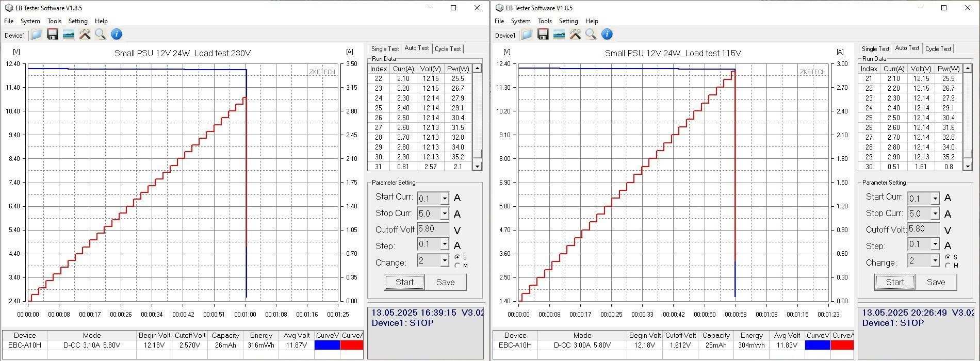Expand the Stop Curr dropdown in 115V window

935,214
